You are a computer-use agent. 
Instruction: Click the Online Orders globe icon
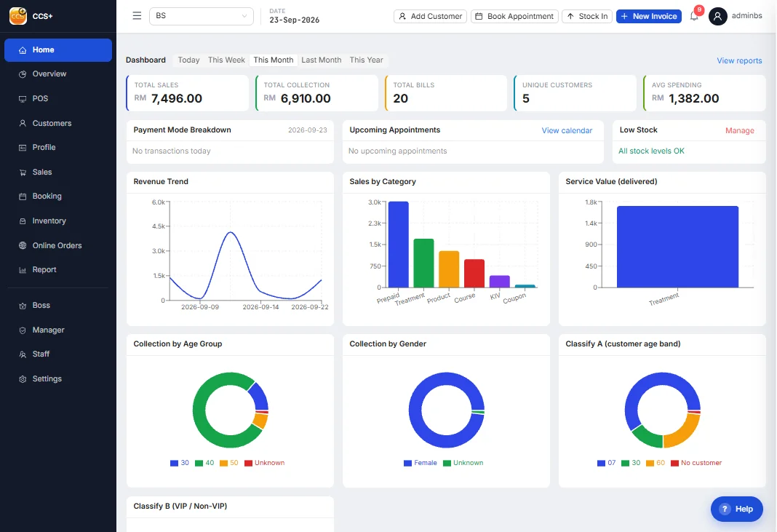click(x=23, y=245)
